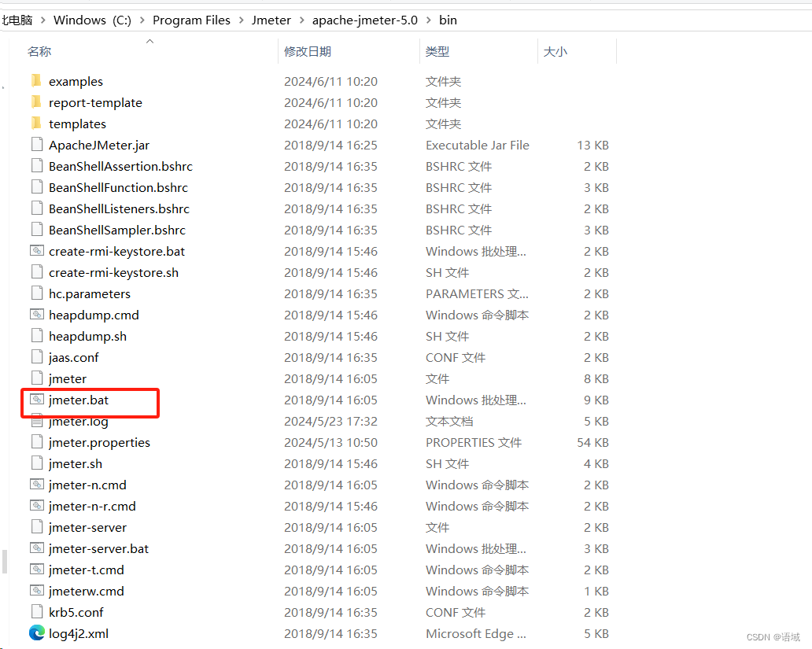Expand chevron before Windows (C:) in path
The width and height of the screenshot is (812, 649).
[43, 20]
